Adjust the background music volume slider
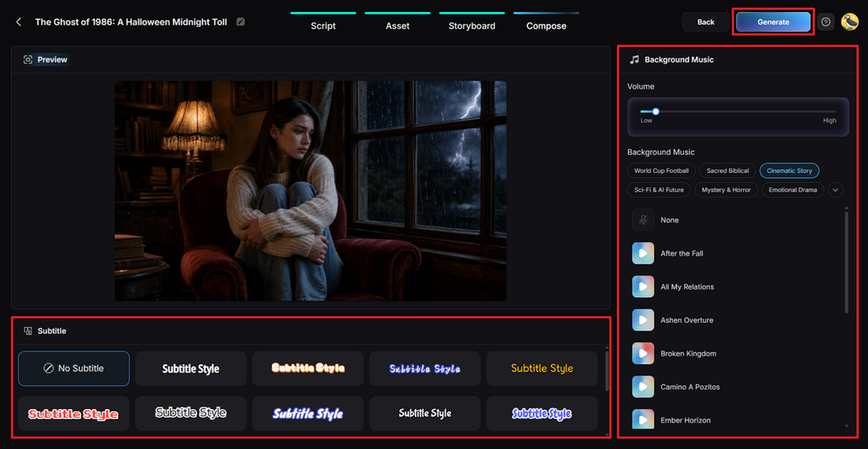Image resolution: width=868 pixels, height=449 pixels. point(738,111)
